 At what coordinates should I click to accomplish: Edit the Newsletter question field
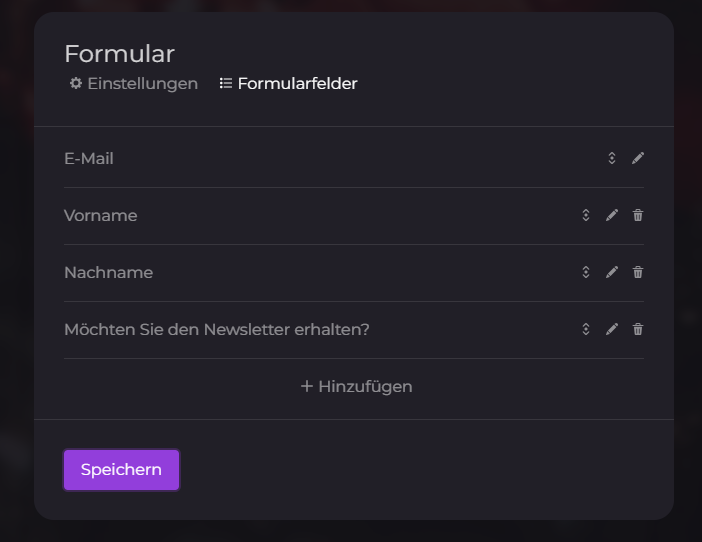[612, 329]
